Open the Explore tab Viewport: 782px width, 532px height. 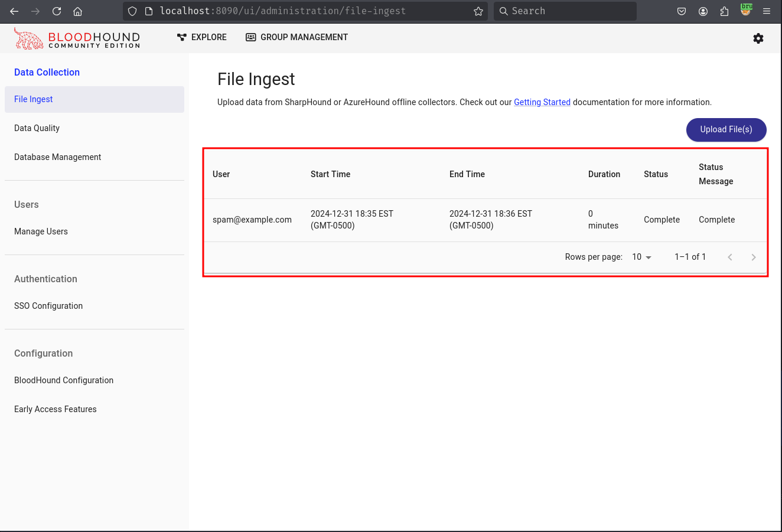click(202, 37)
